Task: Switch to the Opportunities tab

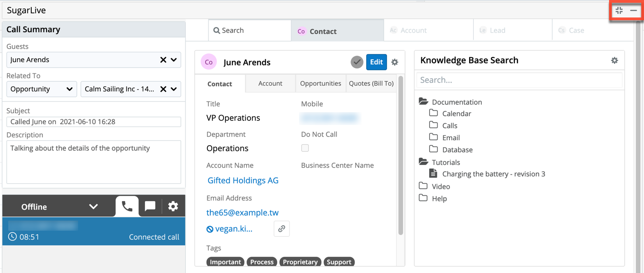Action: click(321, 83)
